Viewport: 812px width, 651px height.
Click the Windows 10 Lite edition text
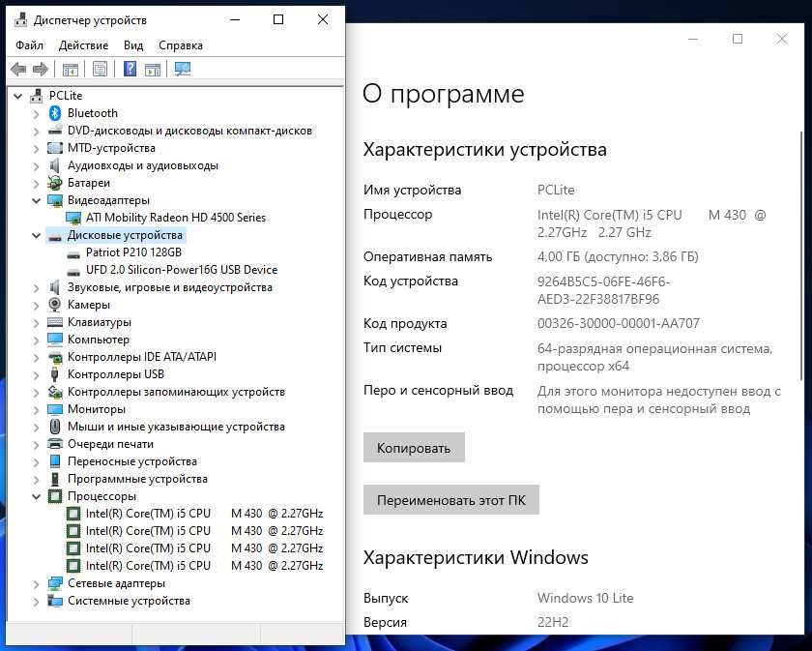tap(585, 598)
